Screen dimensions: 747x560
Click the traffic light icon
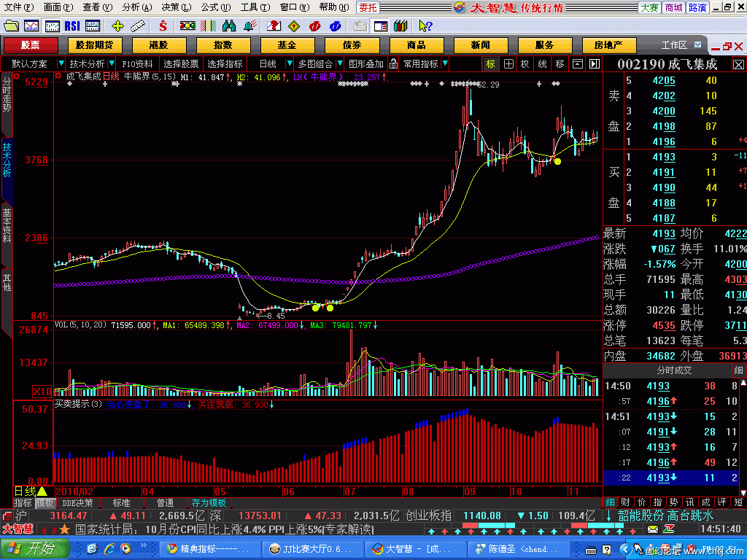187,26
